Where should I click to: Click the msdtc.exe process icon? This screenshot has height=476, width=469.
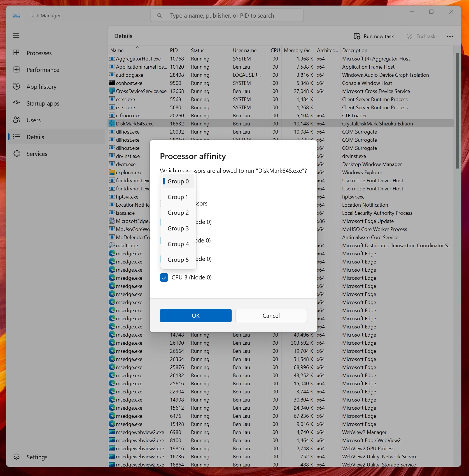[x=112, y=245]
